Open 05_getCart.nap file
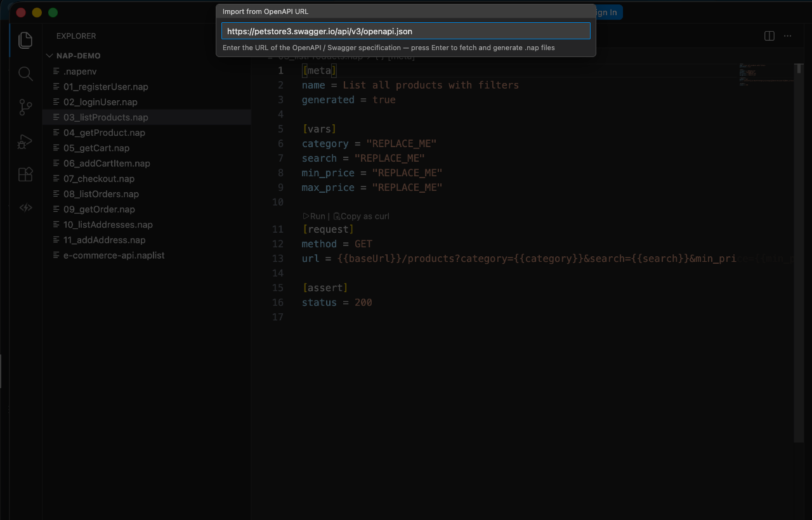 tap(147, 148)
